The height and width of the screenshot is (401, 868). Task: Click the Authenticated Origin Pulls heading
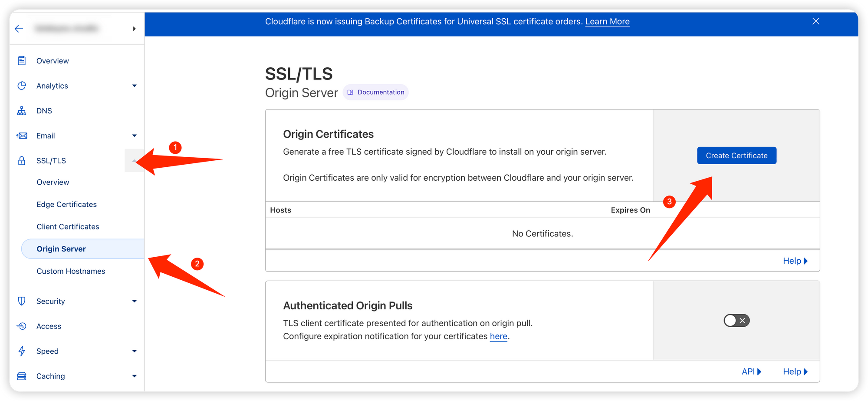348,306
